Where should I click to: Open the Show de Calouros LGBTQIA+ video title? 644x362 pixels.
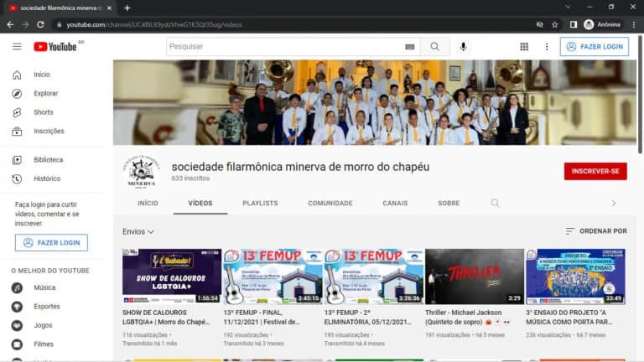(166, 318)
